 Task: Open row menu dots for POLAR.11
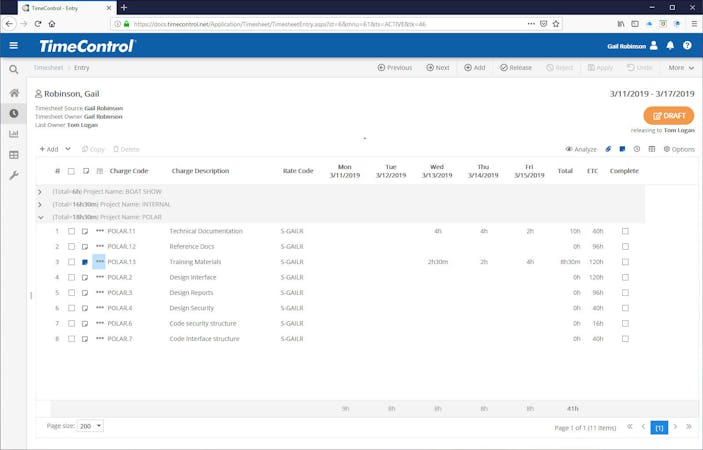click(x=100, y=231)
